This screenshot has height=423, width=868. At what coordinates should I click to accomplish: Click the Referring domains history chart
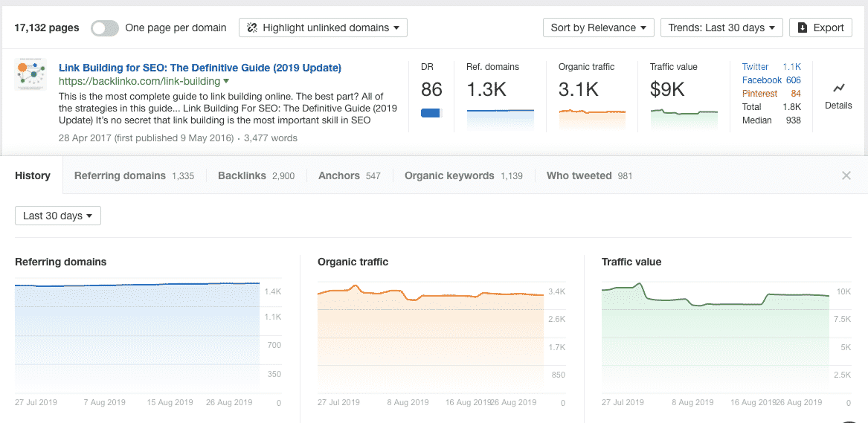[138, 338]
